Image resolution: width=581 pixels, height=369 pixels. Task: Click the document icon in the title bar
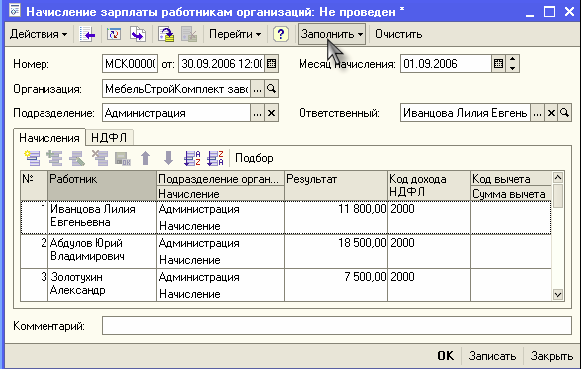[x=15, y=10]
